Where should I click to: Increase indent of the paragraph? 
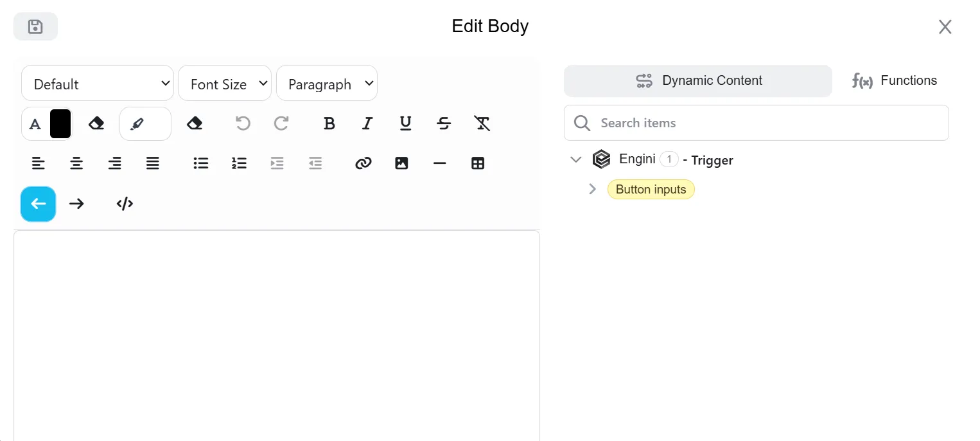(277, 164)
